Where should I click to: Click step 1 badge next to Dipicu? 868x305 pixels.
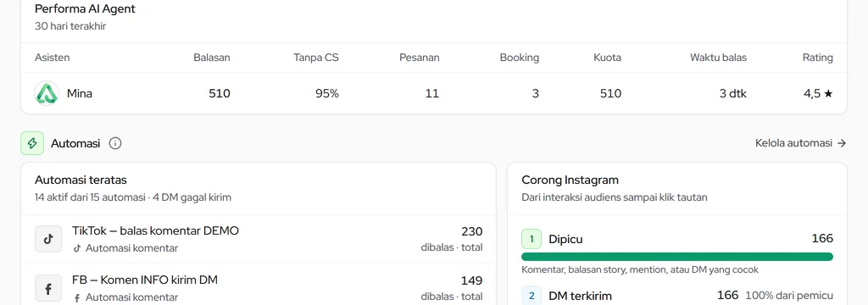coord(531,239)
